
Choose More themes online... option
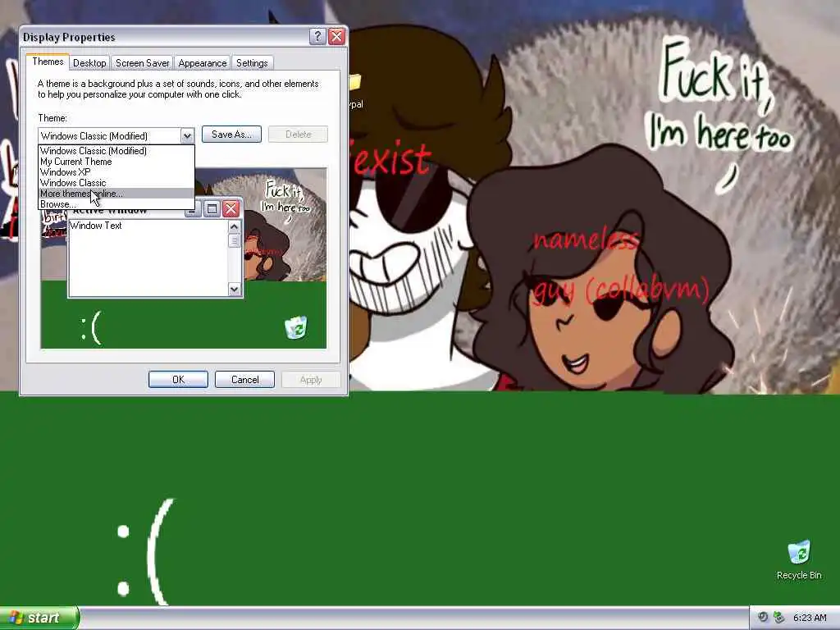pos(116,194)
